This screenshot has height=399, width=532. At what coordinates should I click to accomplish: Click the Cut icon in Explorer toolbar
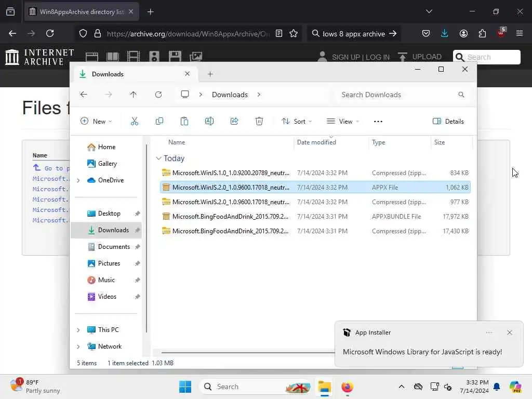point(135,121)
